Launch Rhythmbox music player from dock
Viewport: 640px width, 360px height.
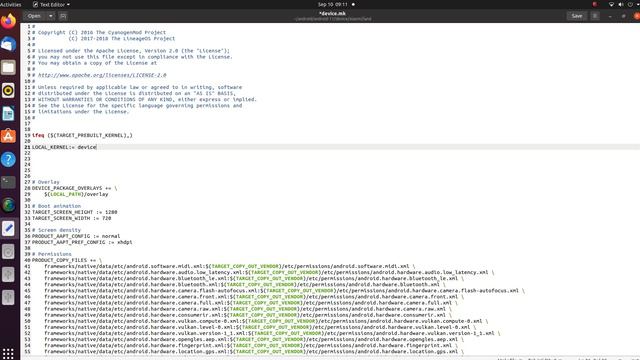pyautogui.click(x=8, y=90)
